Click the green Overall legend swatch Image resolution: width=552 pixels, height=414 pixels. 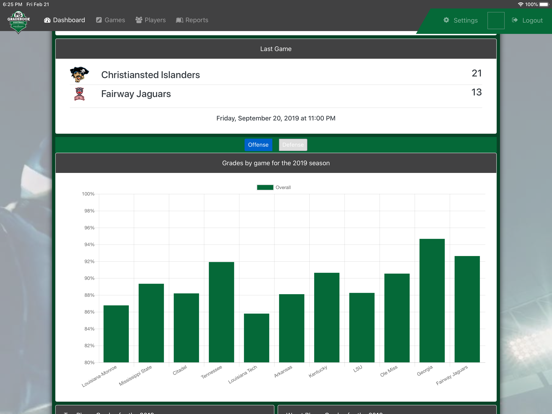tap(265, 187)
